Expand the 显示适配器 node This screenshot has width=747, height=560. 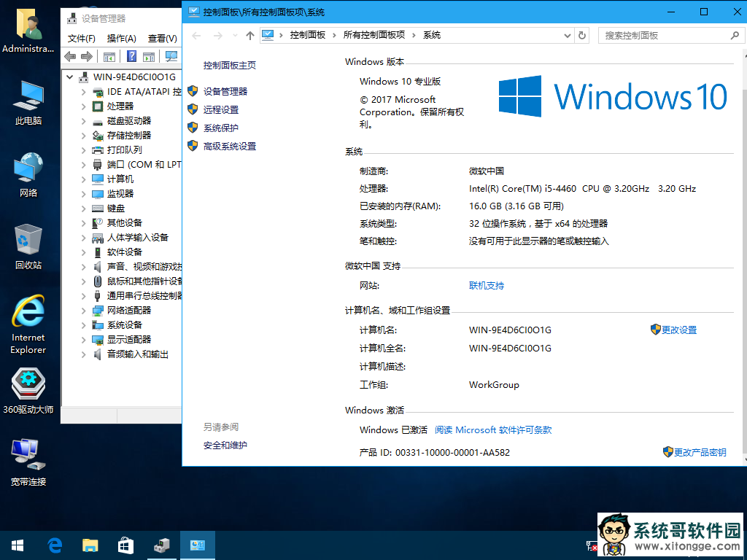[x=84, y=340]
